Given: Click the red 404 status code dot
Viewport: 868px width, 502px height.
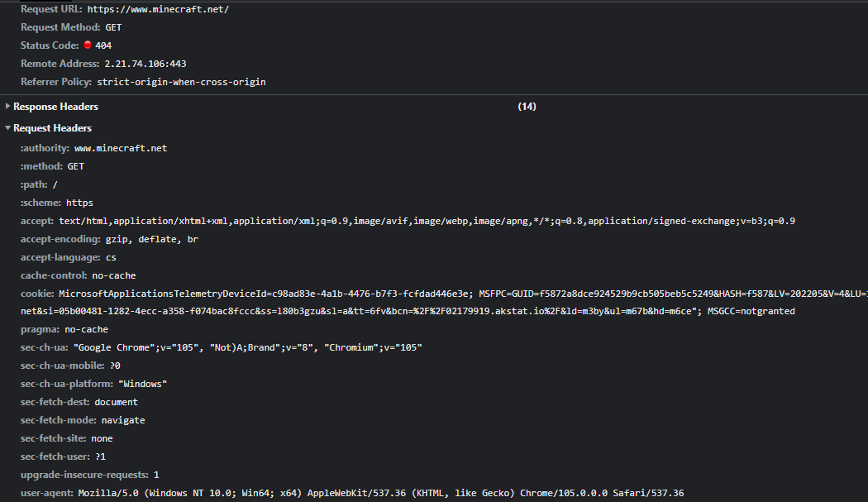Looking at the screenshot, I should 88,45.
